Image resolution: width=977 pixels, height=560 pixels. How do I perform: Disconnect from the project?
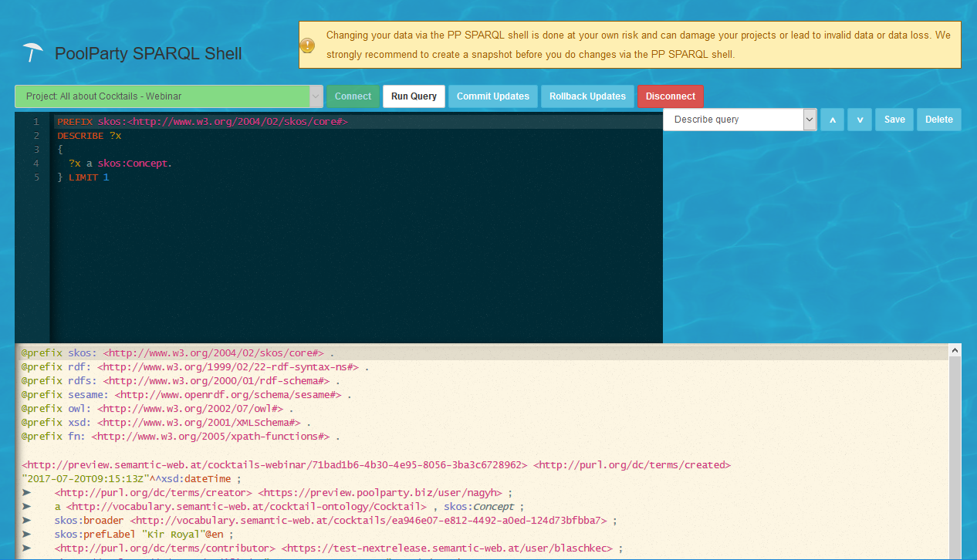[x=670, y=96]
